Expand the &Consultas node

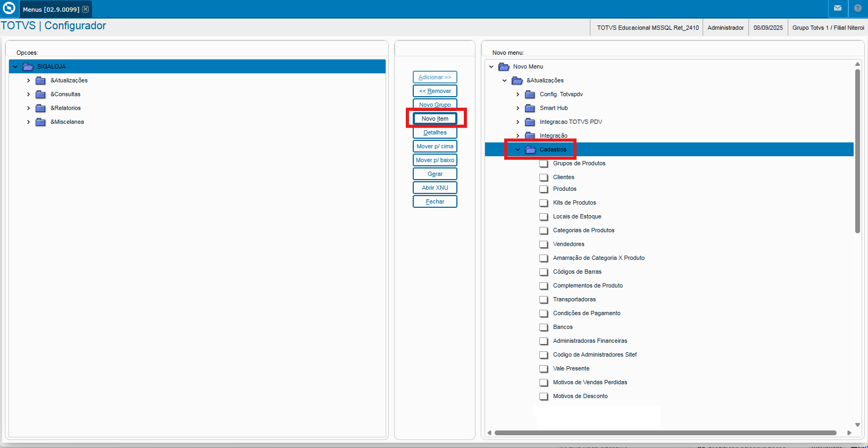pyautogui.click(x=29, y=94)
